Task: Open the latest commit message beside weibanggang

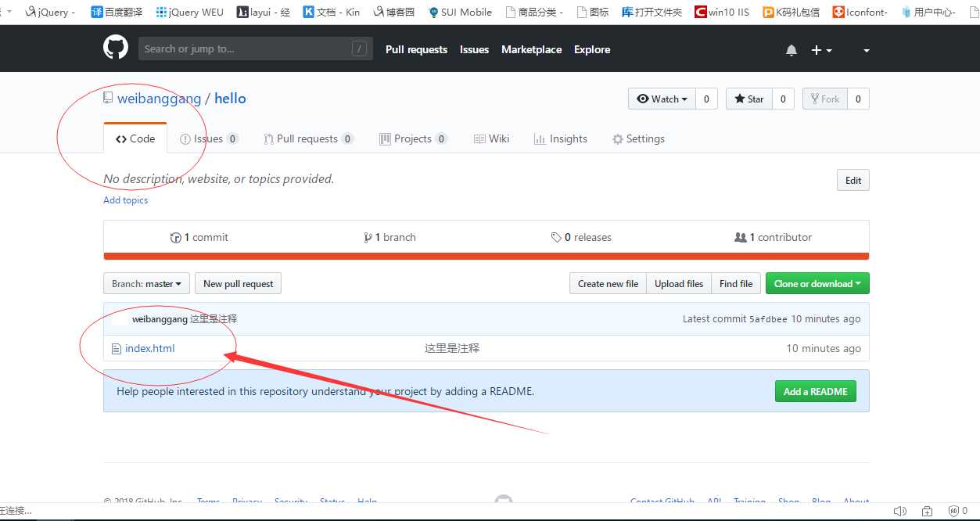Action: point(214,319)
